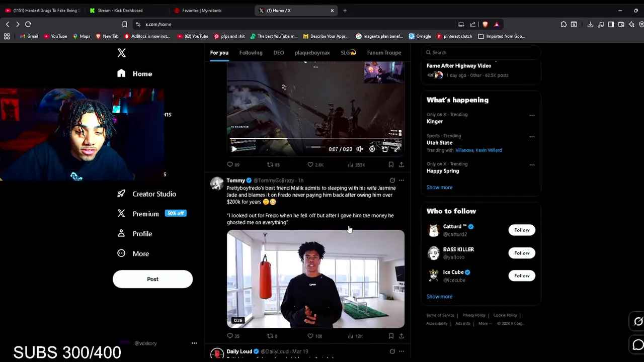Play Tommy's 0:26 video thumbnail
The height and width of the screenshot is (362, 644).
pyautogui.click(x=315, y=279)
